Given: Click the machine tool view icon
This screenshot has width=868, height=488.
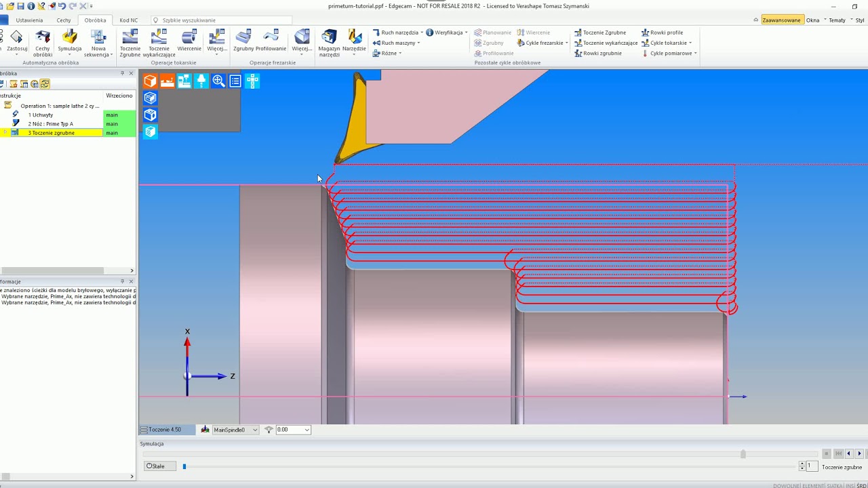Looking at the screenshot, I should [184, 81].
